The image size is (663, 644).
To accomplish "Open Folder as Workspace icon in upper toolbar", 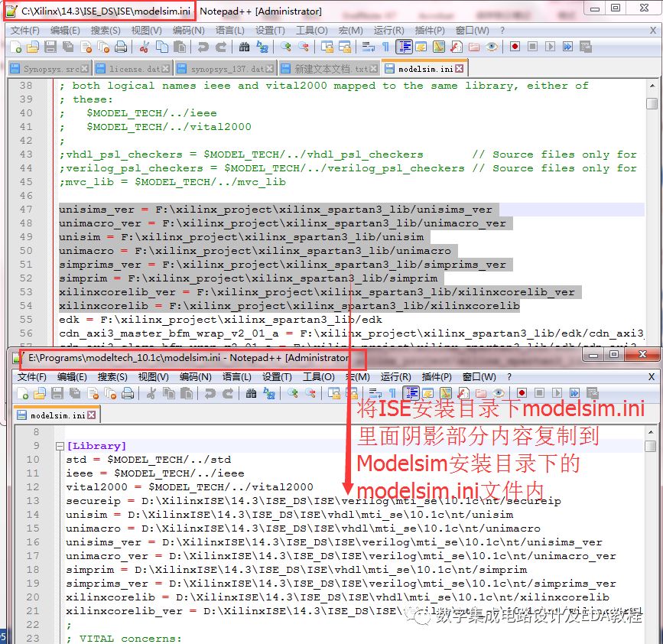I will click(474, 47).
